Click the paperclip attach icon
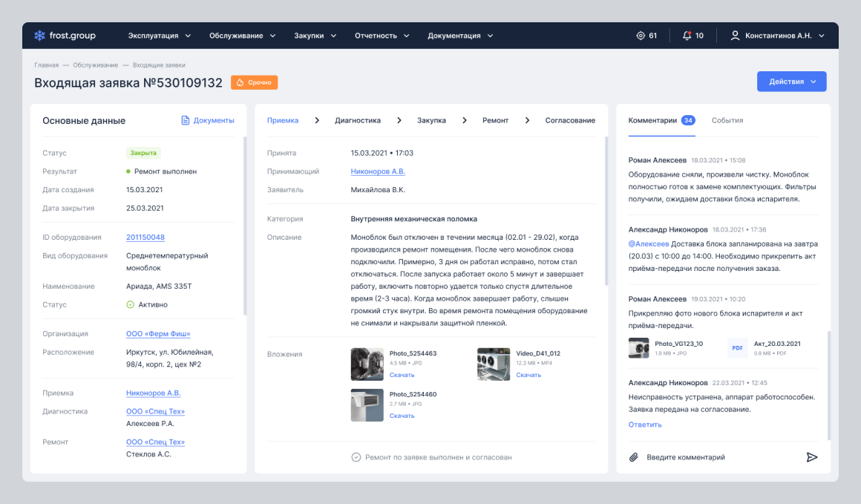 coord(634,457)
